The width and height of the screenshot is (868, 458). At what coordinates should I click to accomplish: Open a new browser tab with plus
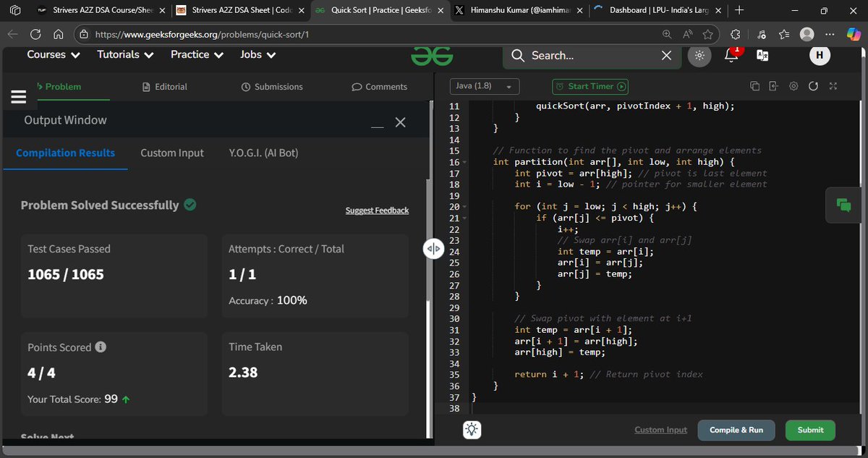(738, 11)
